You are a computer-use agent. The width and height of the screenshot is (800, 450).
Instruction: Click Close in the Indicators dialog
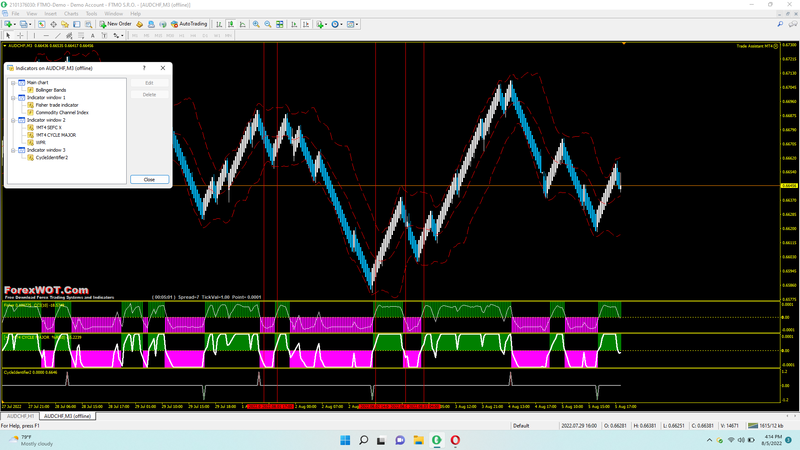coord(149,179)
